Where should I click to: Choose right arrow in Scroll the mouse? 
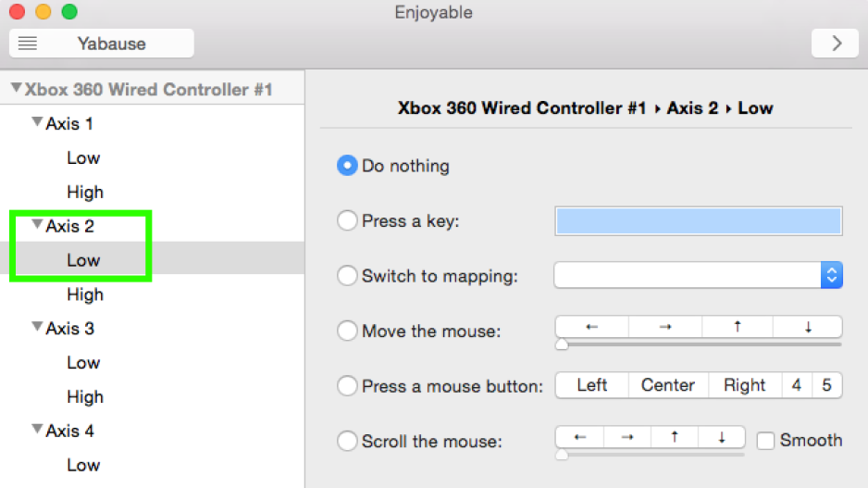click(627, 437)
